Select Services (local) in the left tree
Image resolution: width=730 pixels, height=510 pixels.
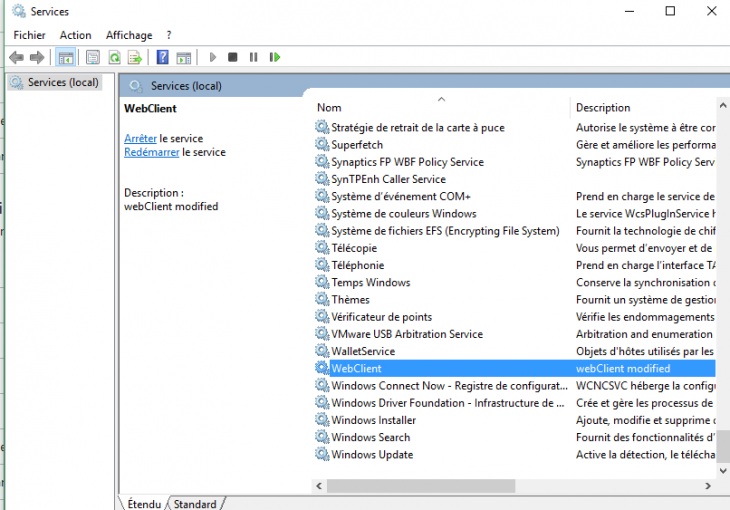coord(62,82)
